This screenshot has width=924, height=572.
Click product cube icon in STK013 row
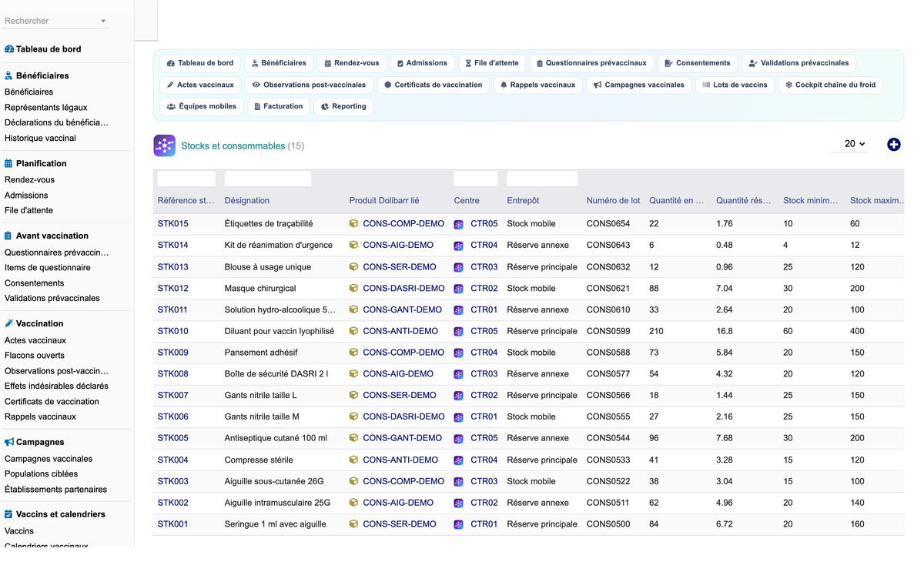[x=354, y=266]
